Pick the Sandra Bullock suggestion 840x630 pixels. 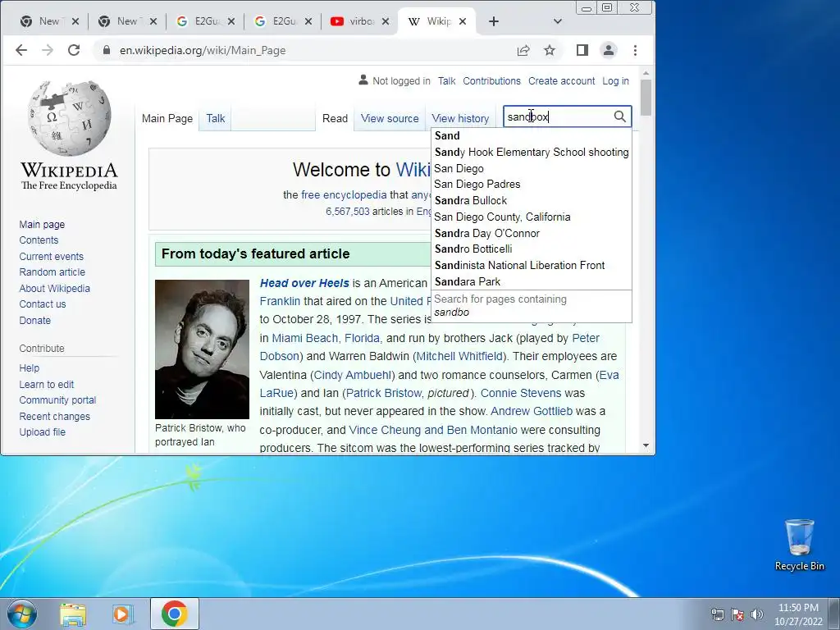point(532,200)
